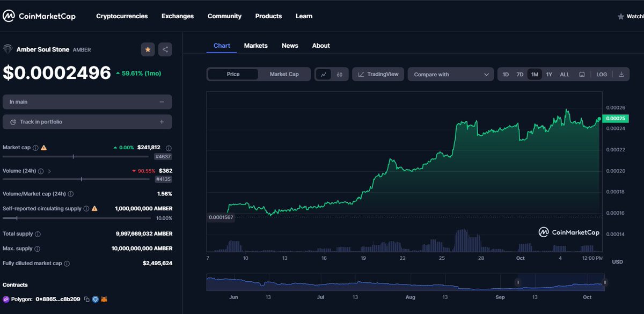Expand the Volume (24h) chevron arrow
The height and width of the screenshot is (314, 644).
coord(49,171)
